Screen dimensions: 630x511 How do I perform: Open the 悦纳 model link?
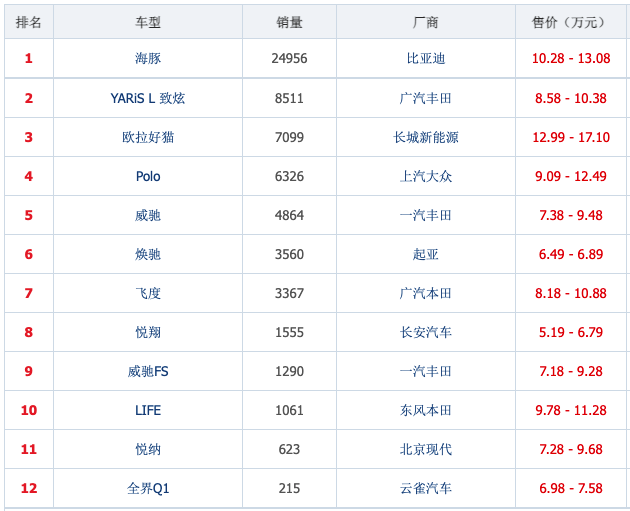[x=148, y=449]
